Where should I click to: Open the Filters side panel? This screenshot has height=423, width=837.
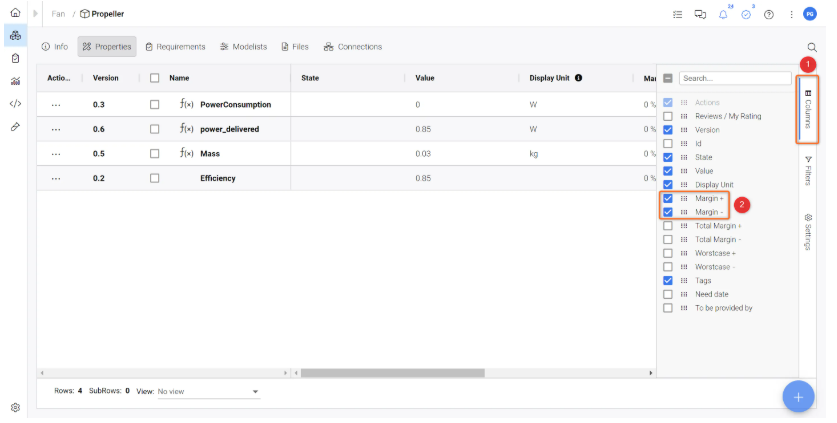click(x=808, y=170)
